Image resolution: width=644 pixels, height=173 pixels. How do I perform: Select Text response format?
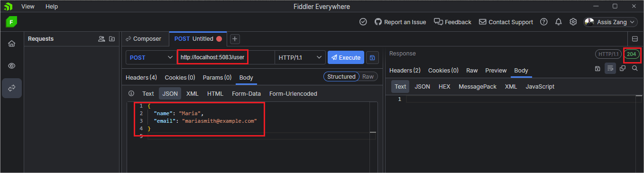400,86
